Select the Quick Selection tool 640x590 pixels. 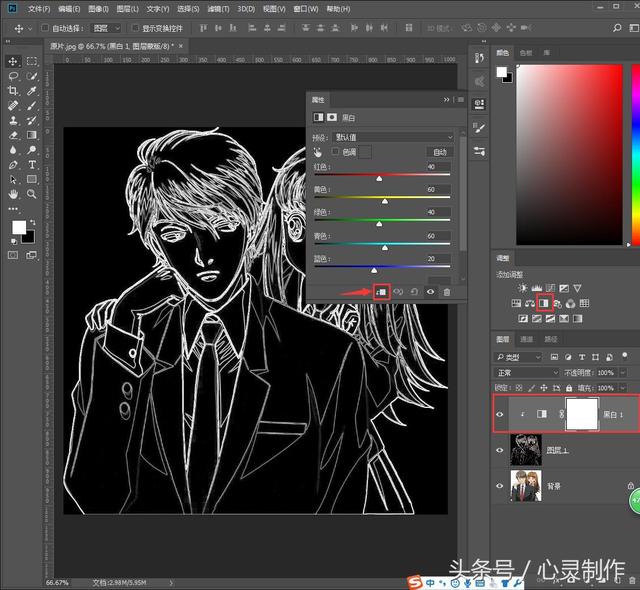tap(32, 76)
